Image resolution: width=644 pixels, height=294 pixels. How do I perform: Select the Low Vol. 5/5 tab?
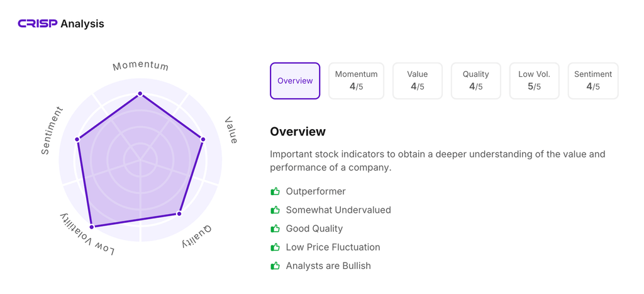[x=534, y=81]
